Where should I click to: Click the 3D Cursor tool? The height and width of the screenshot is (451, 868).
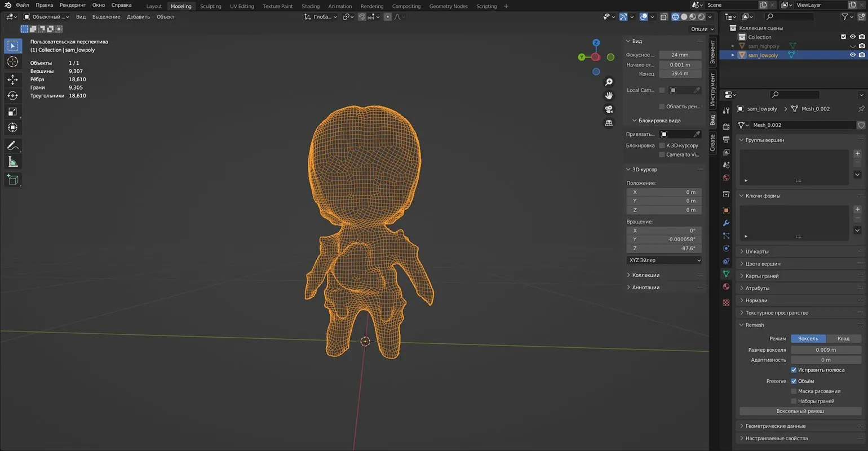point(12,62)
